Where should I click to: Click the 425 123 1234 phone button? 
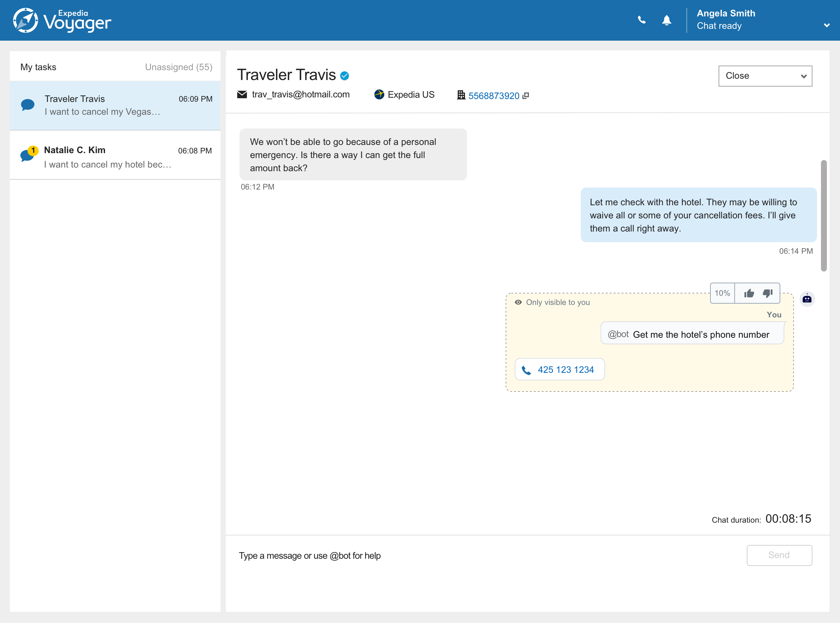pyautogui.click(x=559, y=370)
